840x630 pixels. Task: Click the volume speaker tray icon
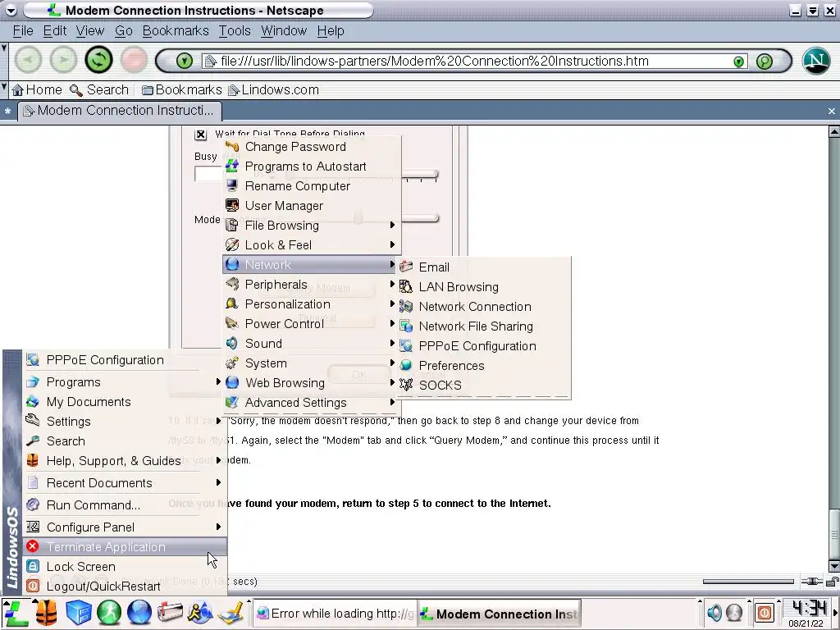point(714,613)
